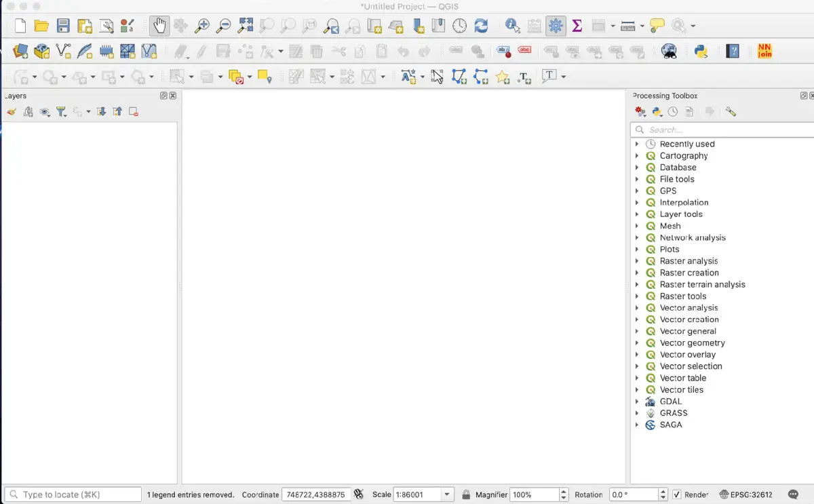Open a project with the yellow folder icon
The image size is (814, 504).
pyautogui.click(x=41, y=26)
